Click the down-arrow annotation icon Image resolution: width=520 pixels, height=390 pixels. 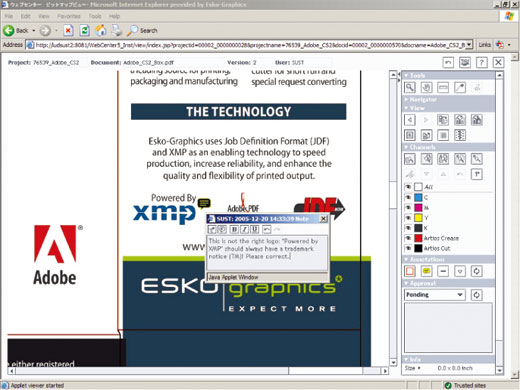[x=460, y=271]
